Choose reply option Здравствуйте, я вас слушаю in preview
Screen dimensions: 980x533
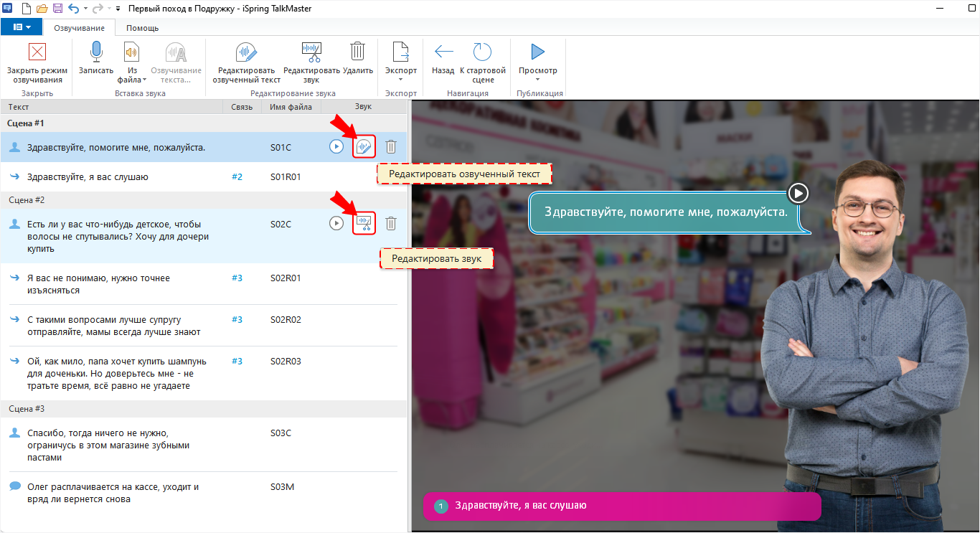(622, 506)
